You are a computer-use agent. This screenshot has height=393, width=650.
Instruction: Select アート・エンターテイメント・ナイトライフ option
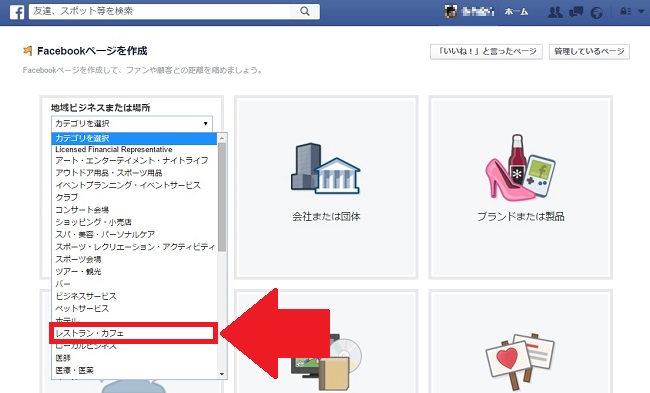[x=134, y=160]
